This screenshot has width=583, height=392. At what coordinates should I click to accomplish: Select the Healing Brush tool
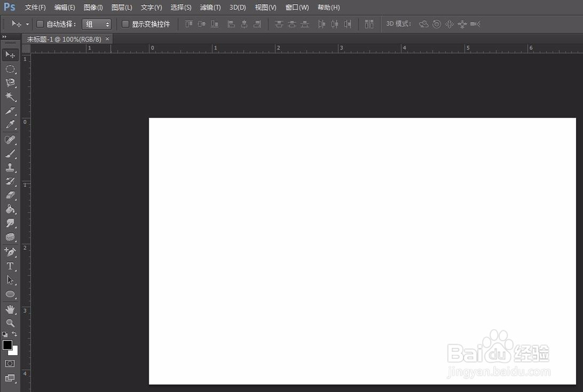pos(10,140)
